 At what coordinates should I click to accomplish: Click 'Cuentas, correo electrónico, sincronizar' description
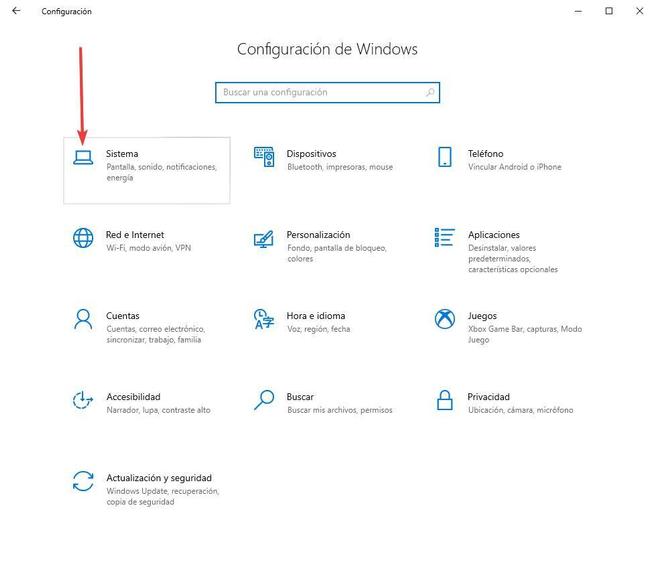156,334
